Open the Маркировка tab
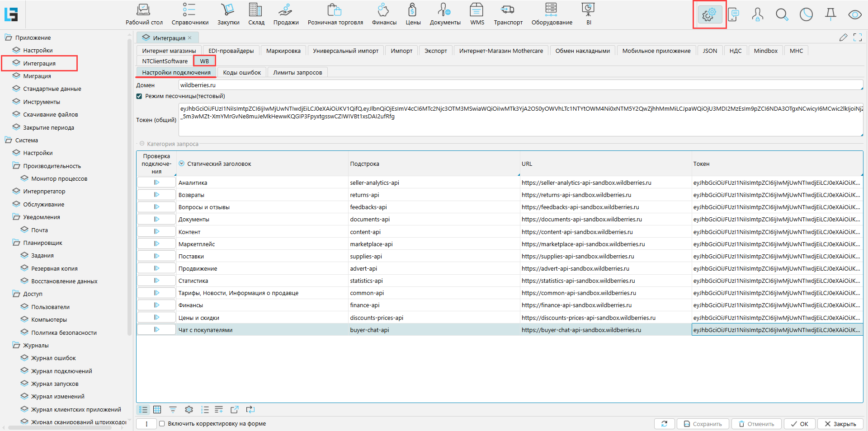This screenshot has width=868, height=431. tap(283, 51)
